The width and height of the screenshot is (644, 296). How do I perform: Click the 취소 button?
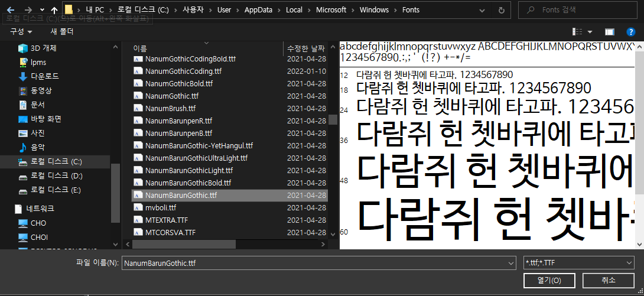(609, 281)
